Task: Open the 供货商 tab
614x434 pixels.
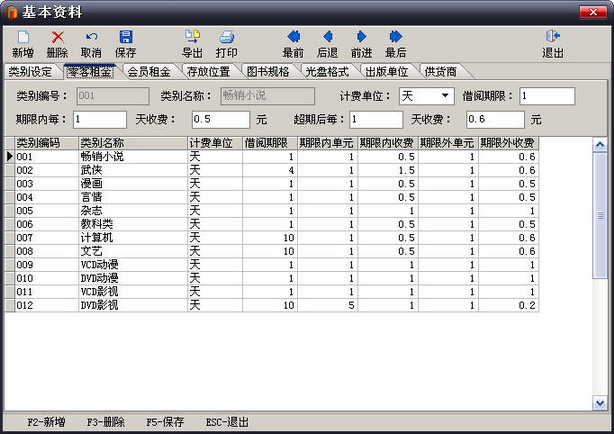Action: 441,71
